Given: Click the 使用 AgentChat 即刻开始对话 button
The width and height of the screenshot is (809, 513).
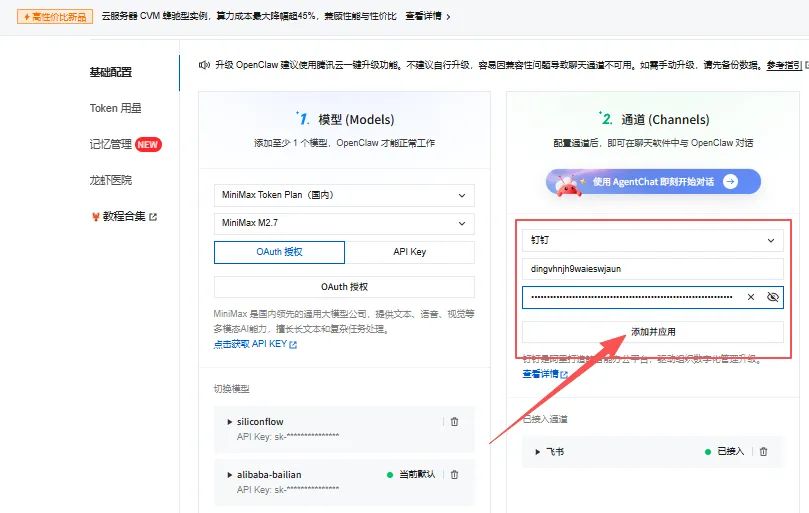Looking at the screenshot, I should 653,182.
